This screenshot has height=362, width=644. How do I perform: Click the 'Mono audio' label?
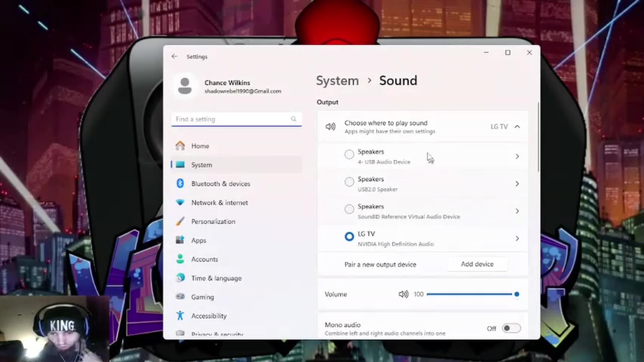[343, 325]
